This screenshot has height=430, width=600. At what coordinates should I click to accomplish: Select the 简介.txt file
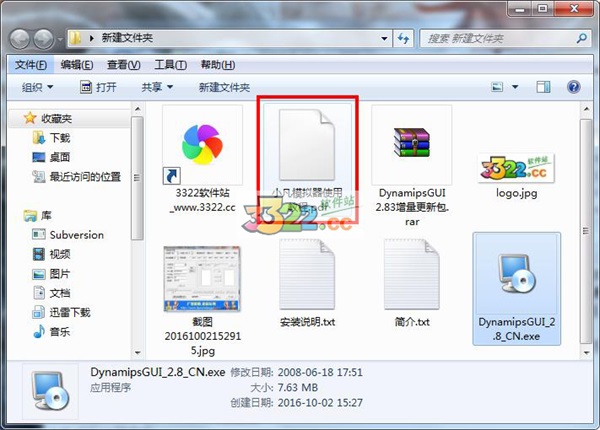pos(412,283)
